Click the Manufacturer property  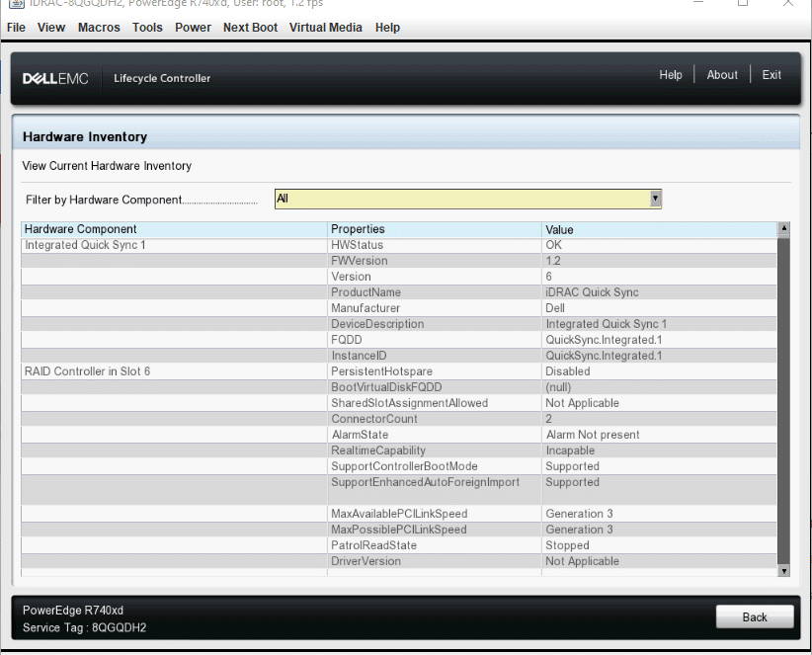pyautogui.click(x=365, y=308)
